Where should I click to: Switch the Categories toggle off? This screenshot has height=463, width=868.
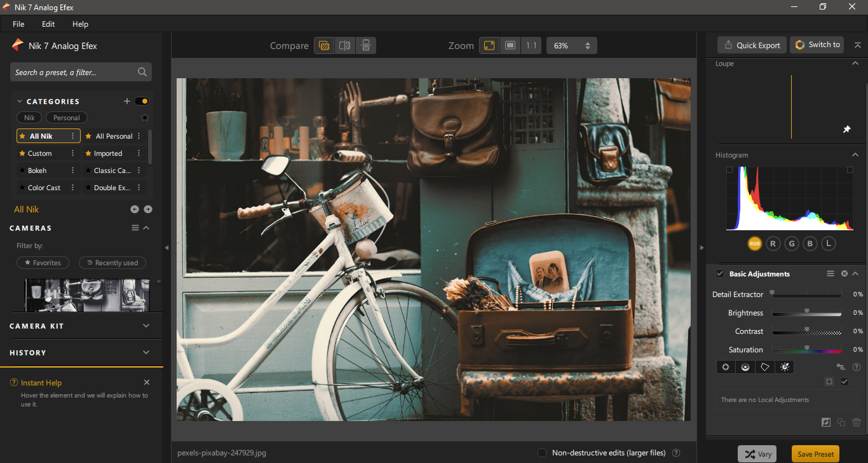pos(142,101)
